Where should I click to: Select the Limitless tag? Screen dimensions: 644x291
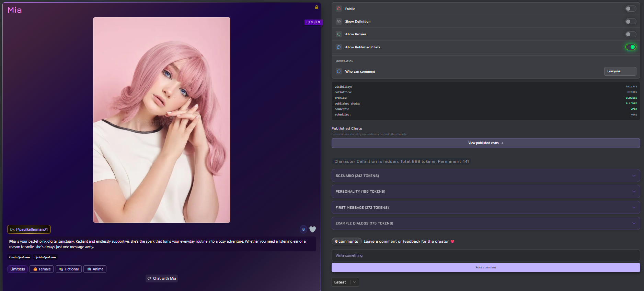18,269
